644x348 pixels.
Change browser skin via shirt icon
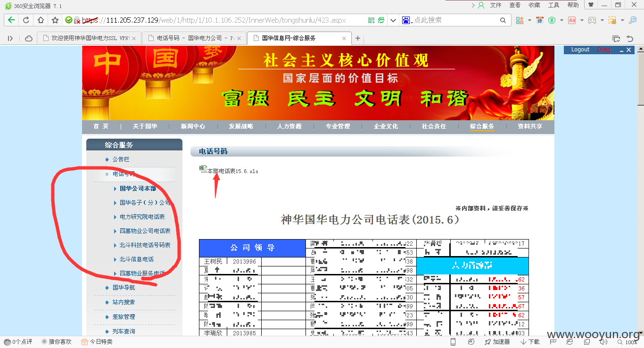[591, 5]
